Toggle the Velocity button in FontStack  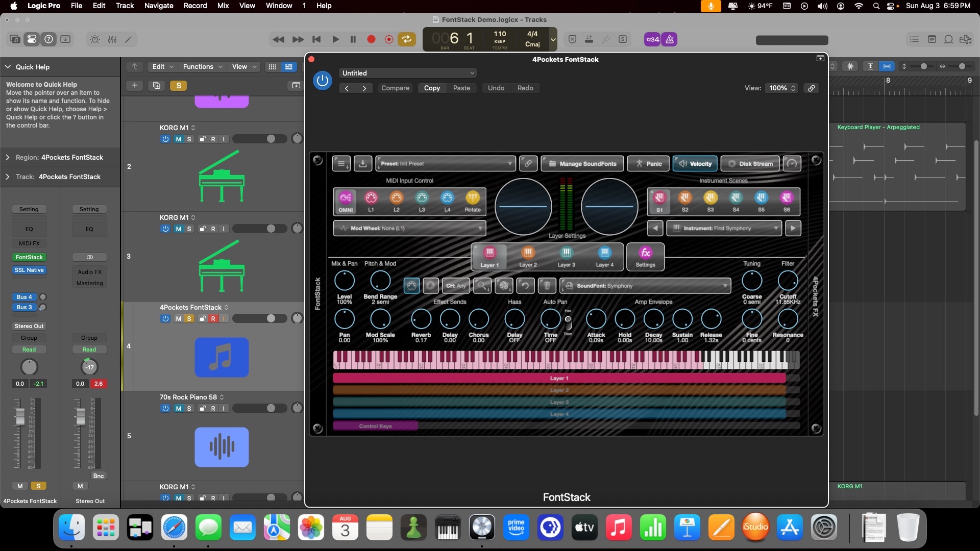point(695,164)
